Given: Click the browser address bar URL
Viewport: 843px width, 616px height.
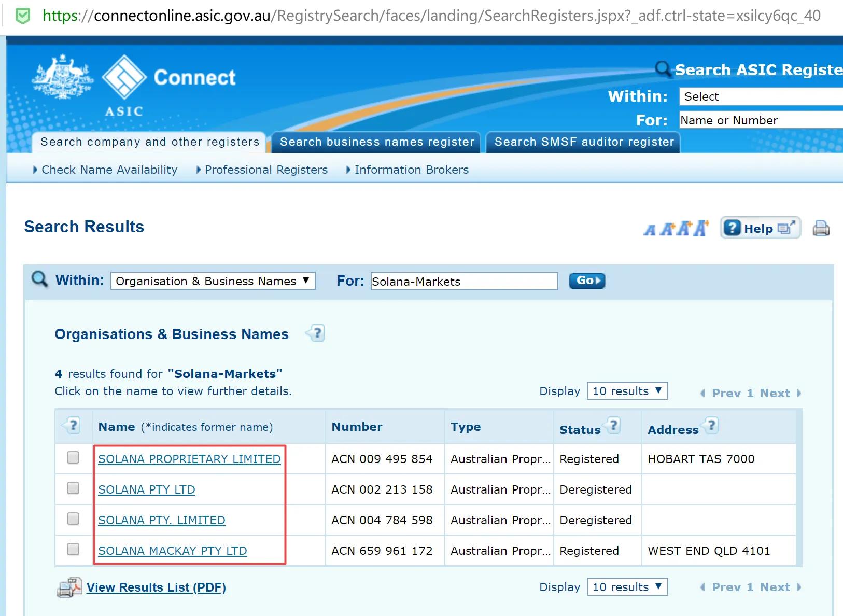Looking at the screenshot, I should click(x=431, y=16).
